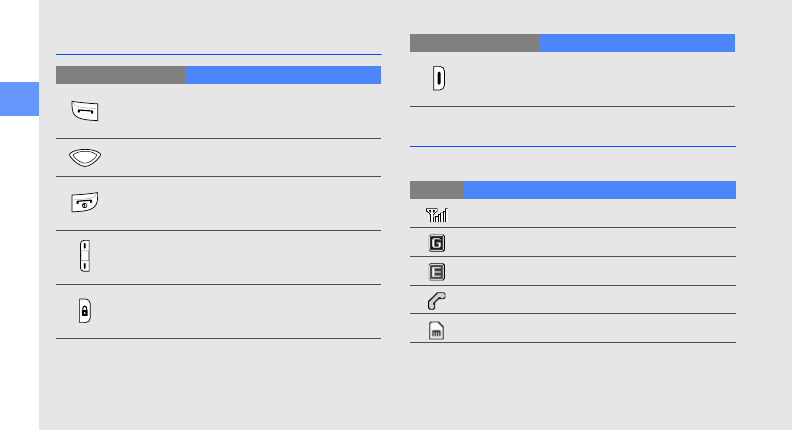
Task: Click gray header cell of left key table
Action: click(x=121, y=75)
